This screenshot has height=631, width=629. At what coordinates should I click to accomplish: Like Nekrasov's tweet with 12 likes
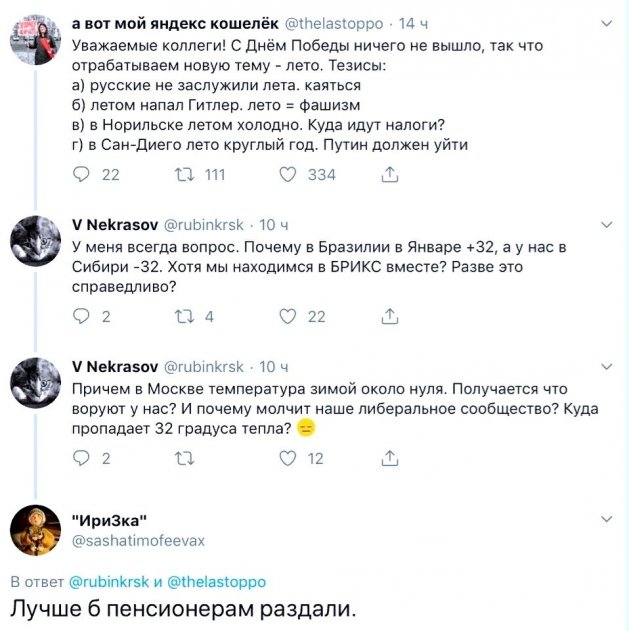[x=289, y=459]
